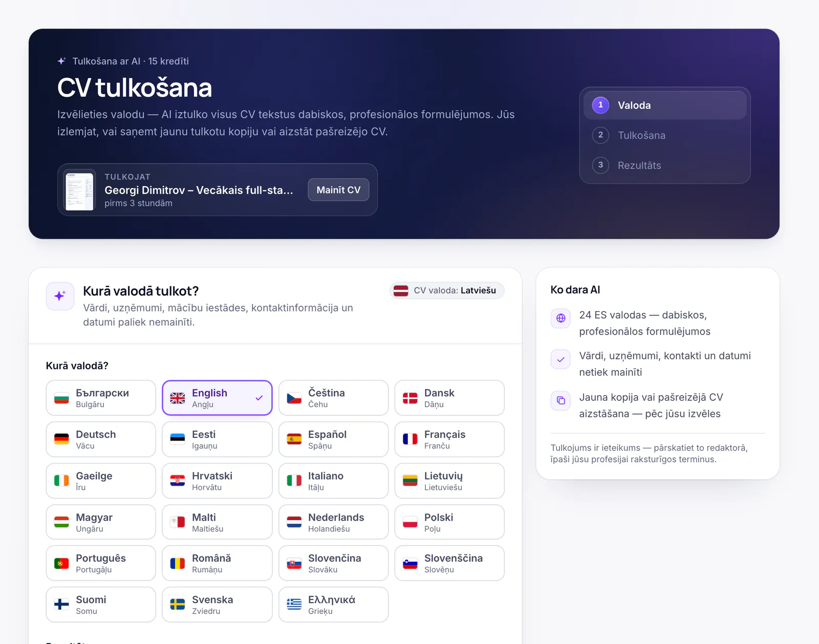Click the Georgi Dimitrov CV title
Image resolution: width=819 pixels, height=644 pixels.
pyautogui.click(x=199, y=190)
